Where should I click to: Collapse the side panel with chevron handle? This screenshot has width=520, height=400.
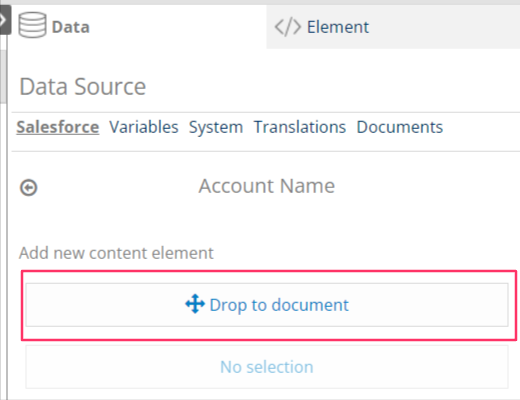tap(4, 20)
